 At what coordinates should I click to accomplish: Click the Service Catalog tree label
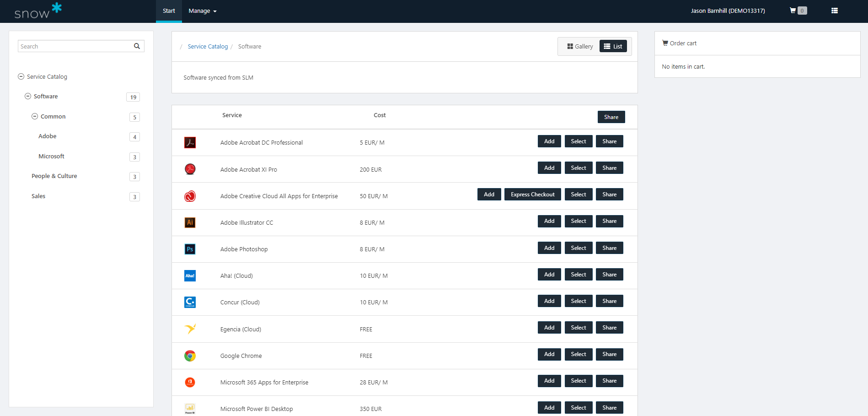point(47,76)
